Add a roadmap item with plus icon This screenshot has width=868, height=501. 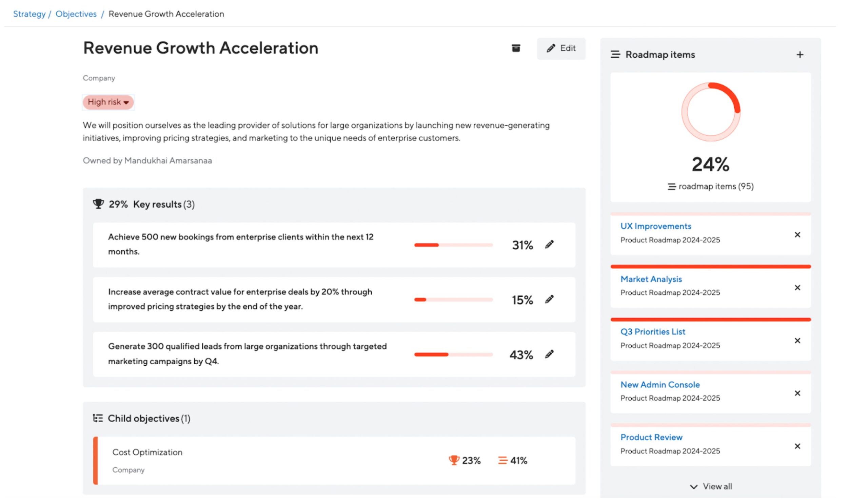coord(800,55)
